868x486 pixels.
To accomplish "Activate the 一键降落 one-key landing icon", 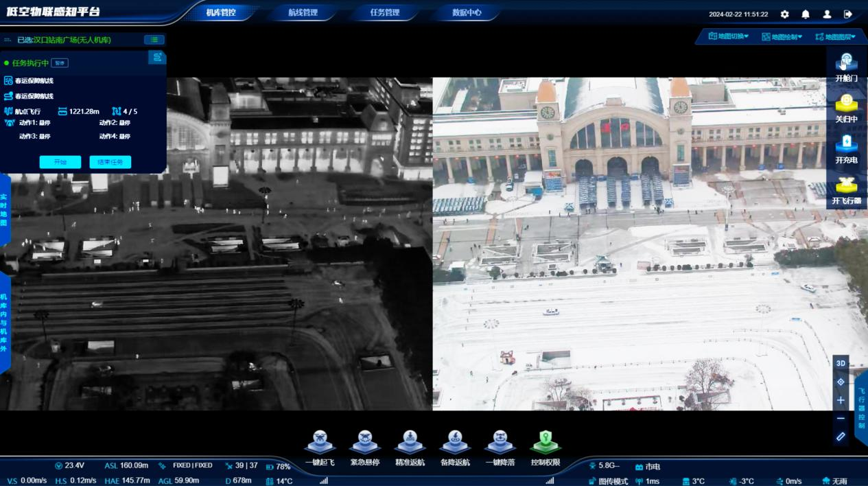I will [x=500, y=443].
